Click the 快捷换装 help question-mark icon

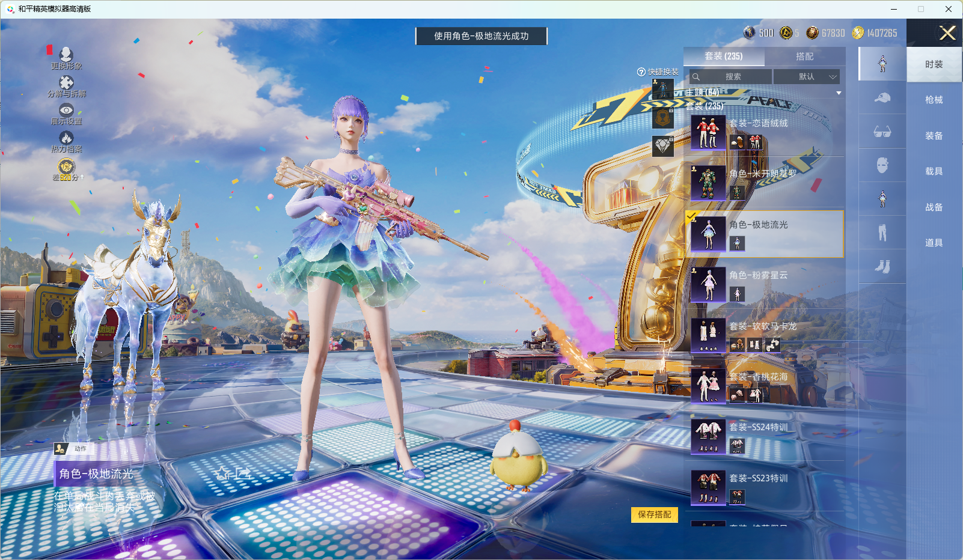(x=641, y=72)
